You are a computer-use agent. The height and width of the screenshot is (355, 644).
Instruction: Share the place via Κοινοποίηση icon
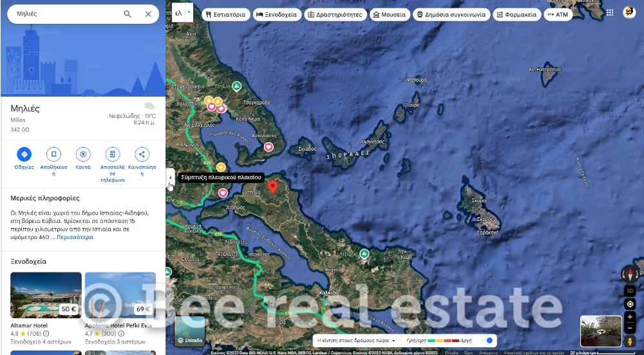[142, 154]
